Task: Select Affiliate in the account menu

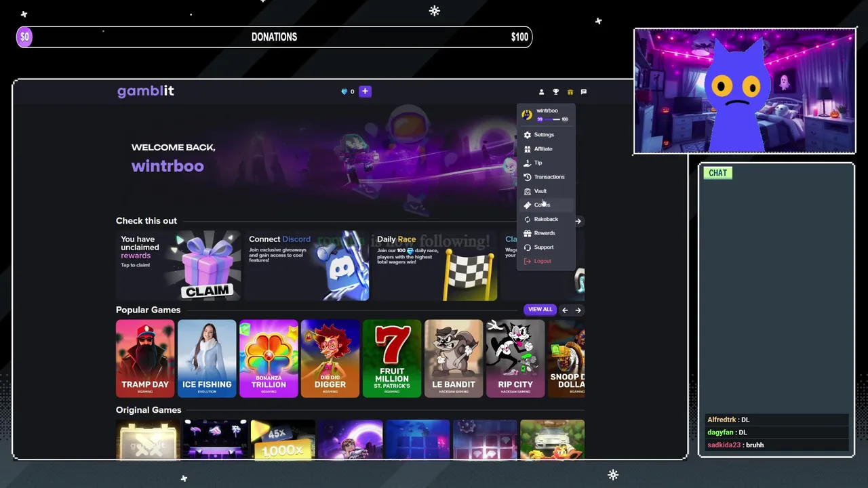Action: point(546,149)
